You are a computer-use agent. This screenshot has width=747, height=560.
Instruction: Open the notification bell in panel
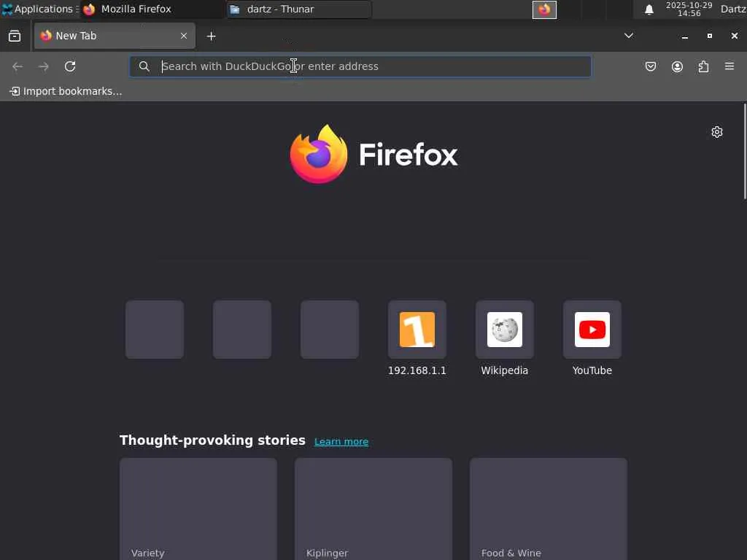649,9
